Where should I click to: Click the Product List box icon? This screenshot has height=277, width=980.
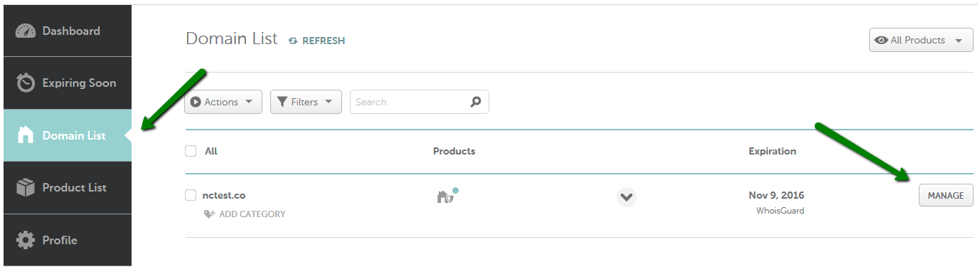point(26,188)
